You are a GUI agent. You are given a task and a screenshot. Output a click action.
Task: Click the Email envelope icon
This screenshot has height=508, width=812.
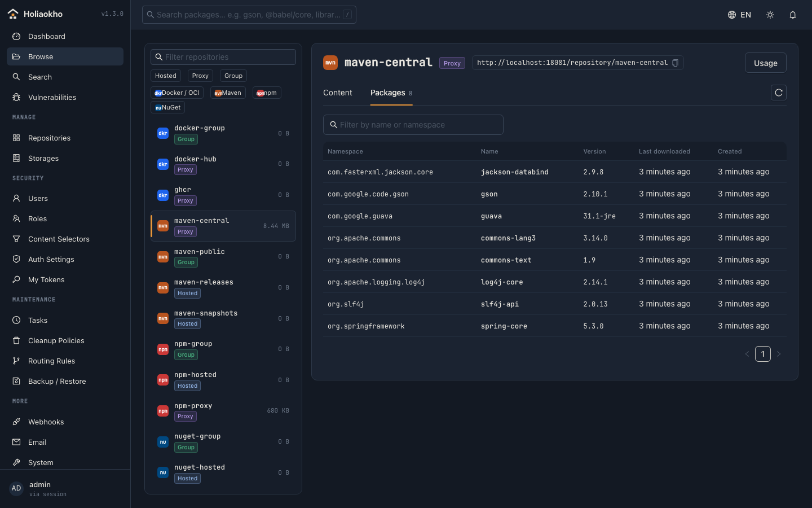point(16,442)
